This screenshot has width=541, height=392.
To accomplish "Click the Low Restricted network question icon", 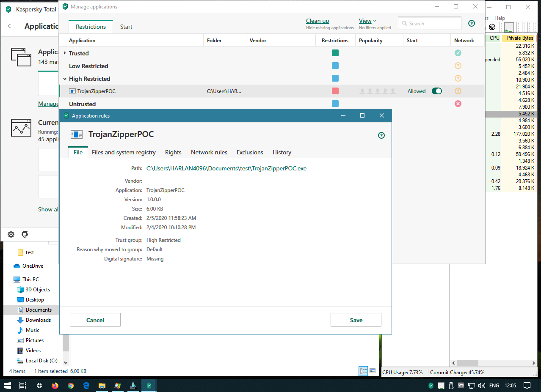I will (458, 66).
